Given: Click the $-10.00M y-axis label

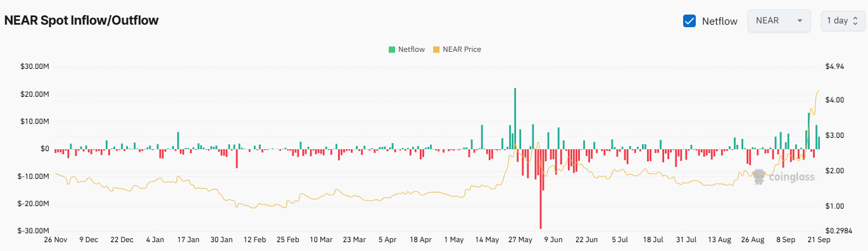Looking at the screenshot, I should point(34,176).
